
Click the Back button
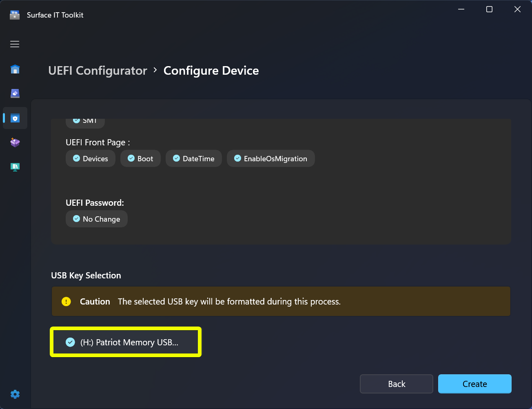click(x=396, y=384)
